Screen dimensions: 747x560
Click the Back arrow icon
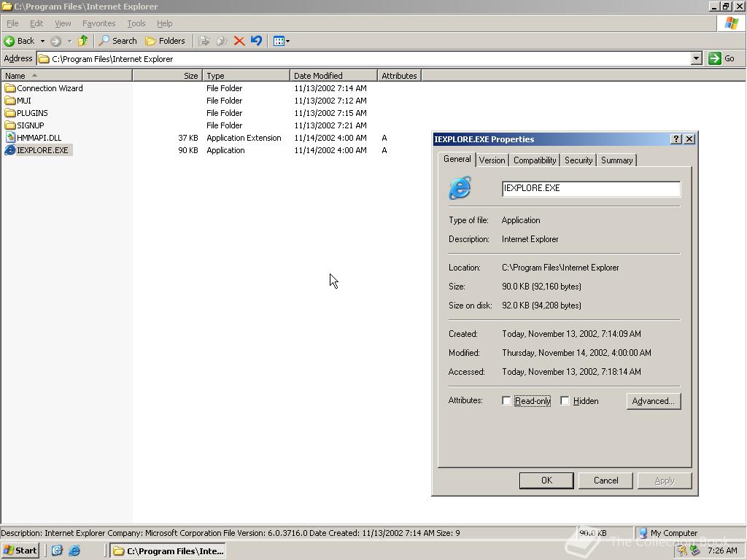click(9, 41)
